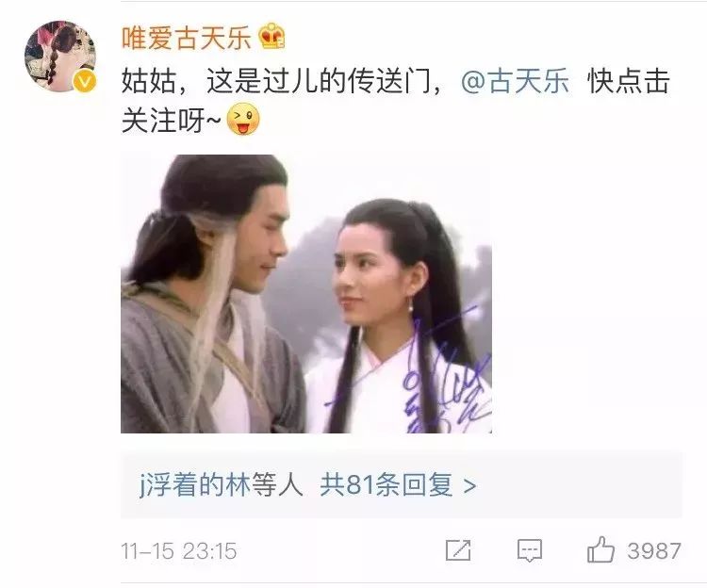Open the @古天乐 mention link
This screenshot has width=707, height=588.
(516, 82)
